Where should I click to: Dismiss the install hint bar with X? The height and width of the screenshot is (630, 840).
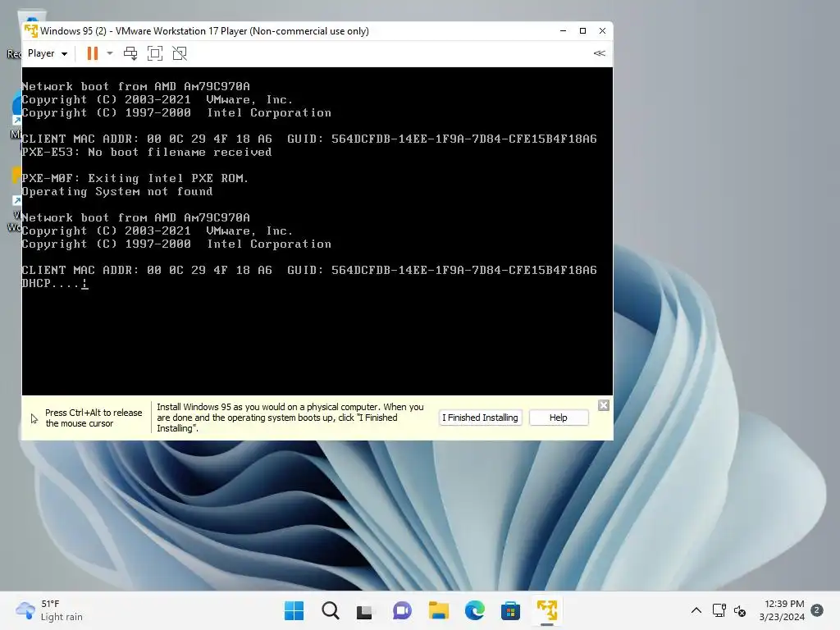point(604,405)
